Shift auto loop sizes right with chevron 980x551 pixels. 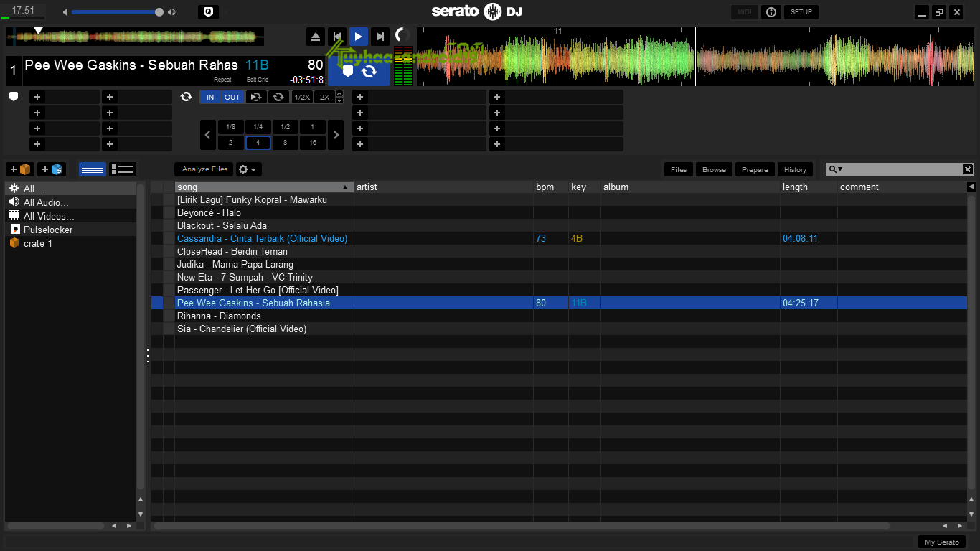click(336, 134)
